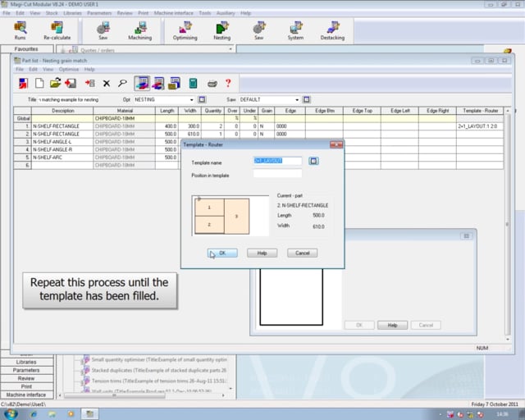Save the part list with the disk icon
The height and width of the screenshot is (420, 525).
tap(71, 83)
